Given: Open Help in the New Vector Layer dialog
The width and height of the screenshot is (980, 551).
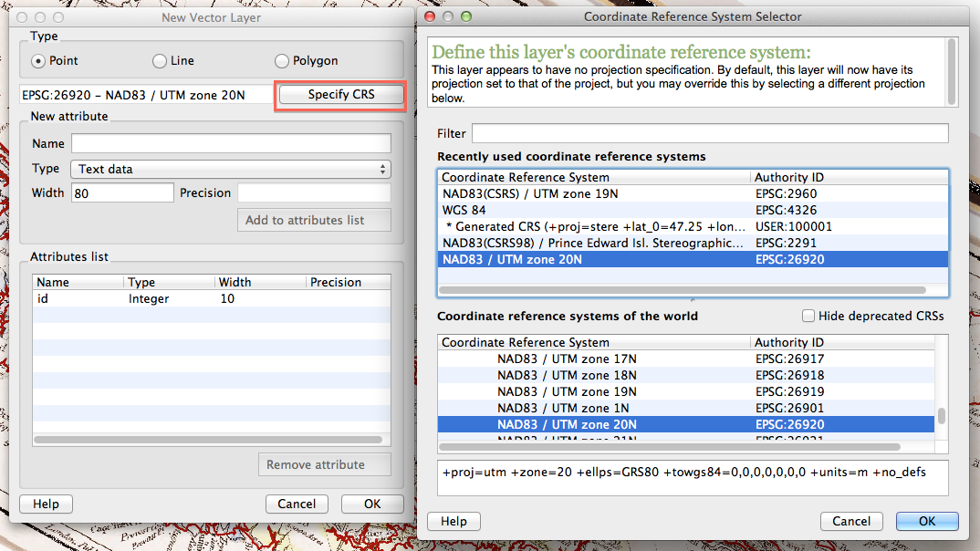Looking at the screenshot, I should click(46, 504).
